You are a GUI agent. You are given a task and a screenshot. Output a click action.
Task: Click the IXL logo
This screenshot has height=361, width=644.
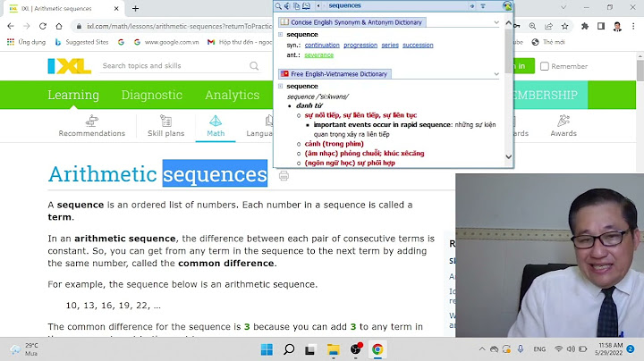pos(70,66)
